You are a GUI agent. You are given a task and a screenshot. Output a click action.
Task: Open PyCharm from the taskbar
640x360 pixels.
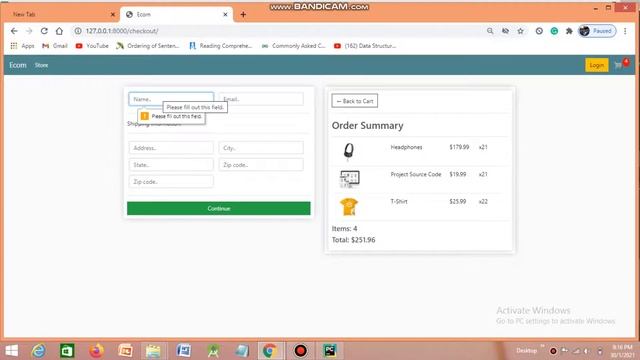tap(330, 351)
